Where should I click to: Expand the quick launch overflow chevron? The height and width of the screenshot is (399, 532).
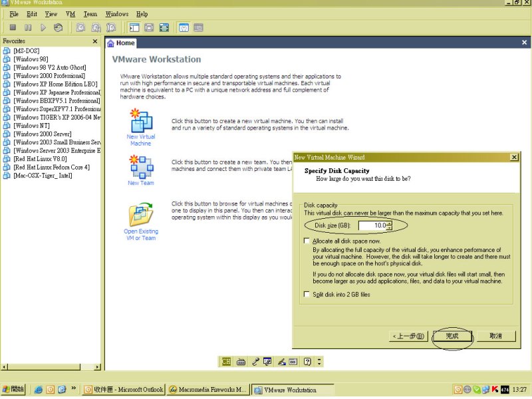click(73, 388)
